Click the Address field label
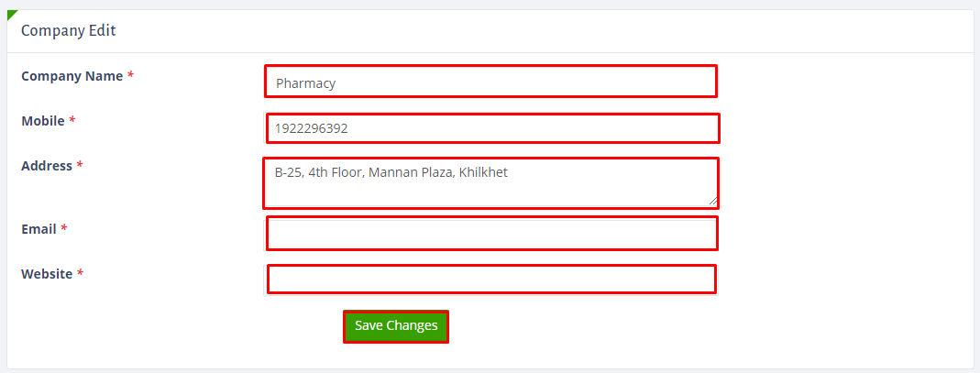Viewport: 980px width, 373px height. click(x=46, y=166)
